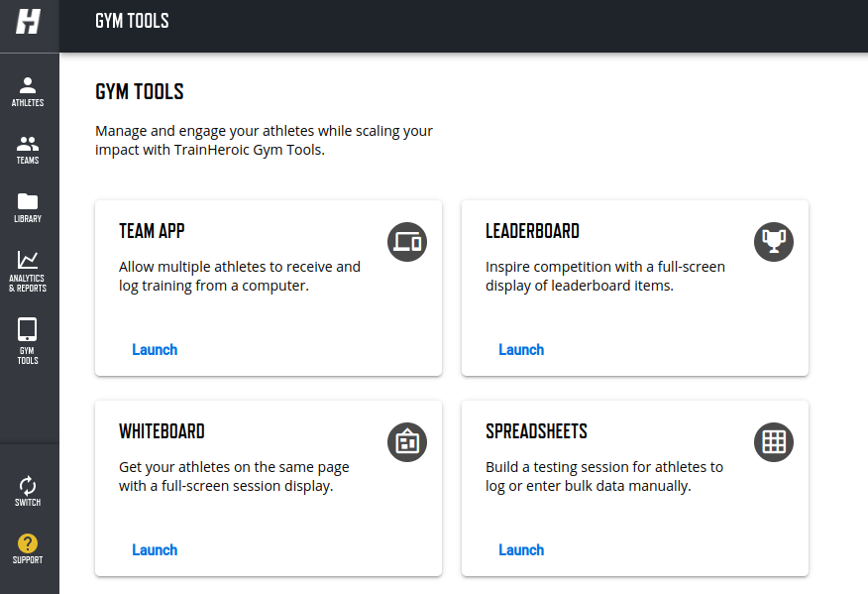Launch Spreadsheets
This screenshot has height=594, width=868.
[x=521, y=549]
